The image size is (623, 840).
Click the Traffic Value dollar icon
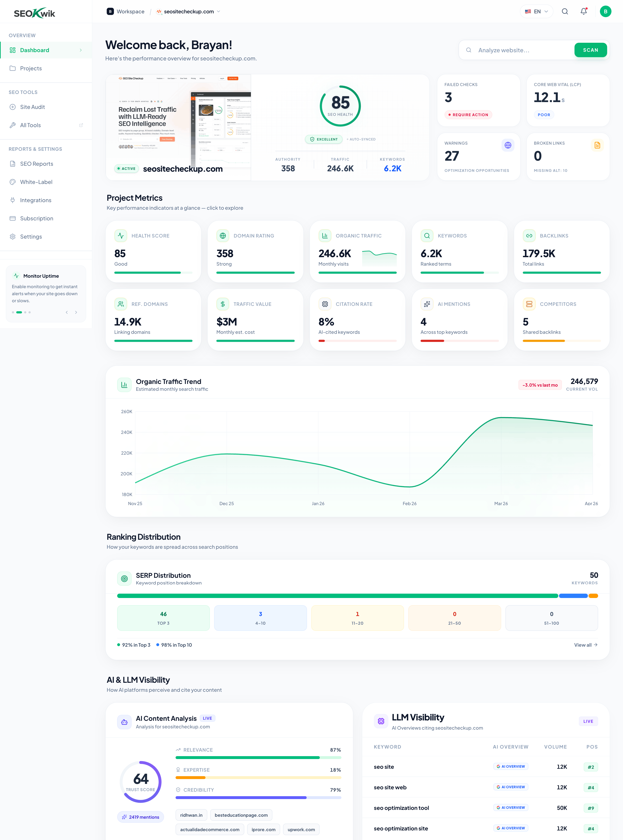coord(223,304)
